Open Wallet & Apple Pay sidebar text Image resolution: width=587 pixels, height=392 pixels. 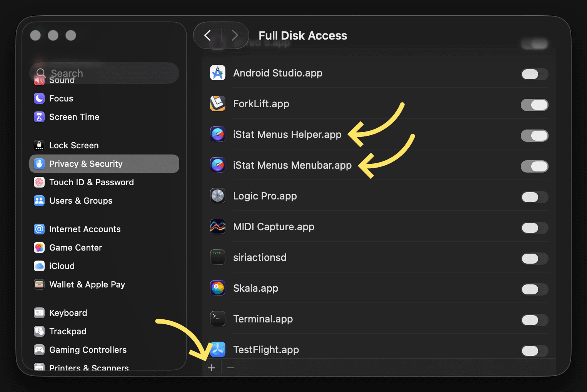(87, 284)
